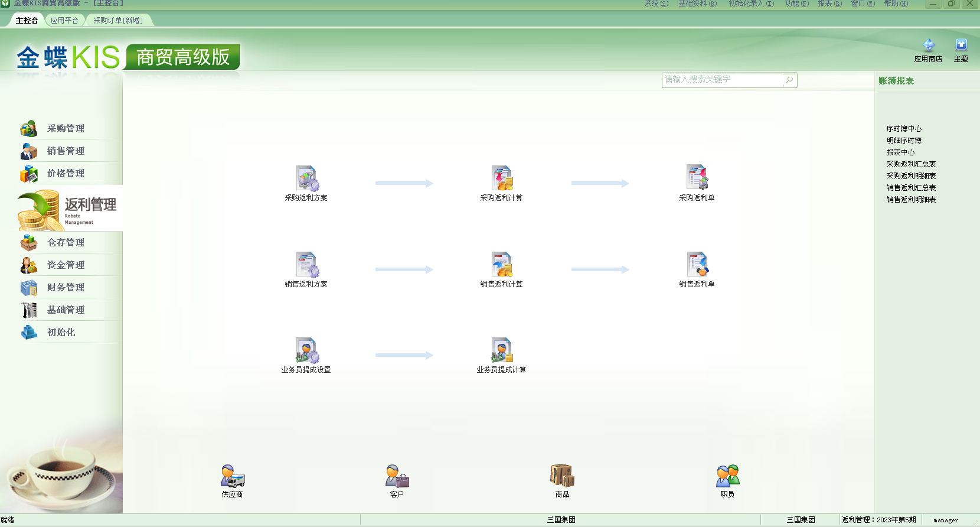980x527 pixels.
Task: Open 采购返利计算 icon
Action: 502,178
